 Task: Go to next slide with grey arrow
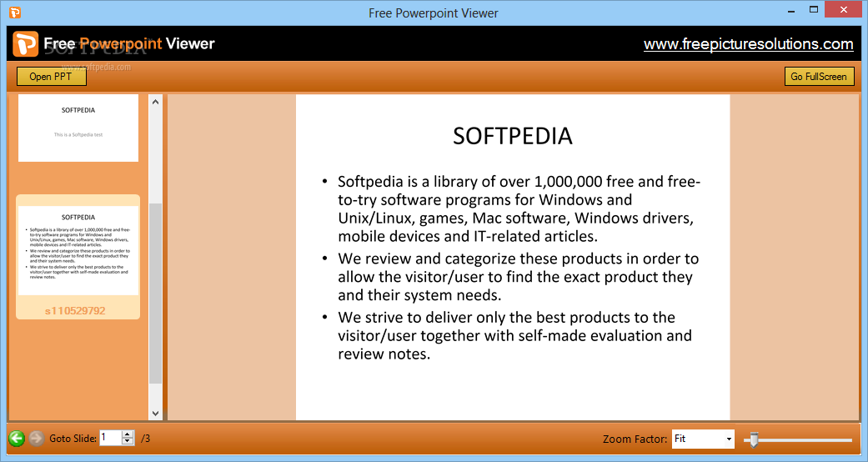click(x=37, y=439)
